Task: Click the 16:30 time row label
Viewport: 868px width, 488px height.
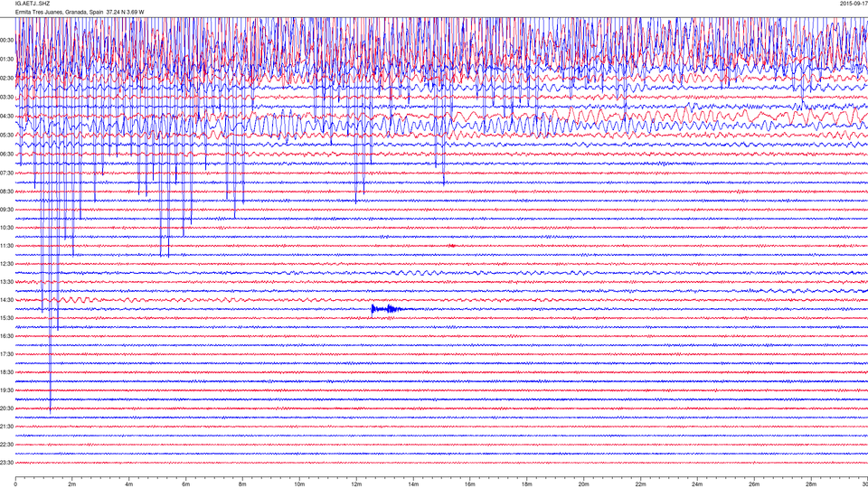Action: click(x=6, y=336)
